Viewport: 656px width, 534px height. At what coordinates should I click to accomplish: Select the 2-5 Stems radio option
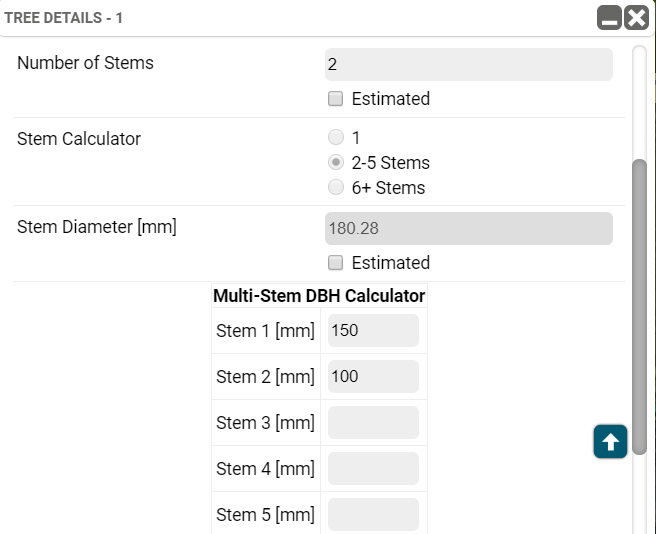[336, 162]
